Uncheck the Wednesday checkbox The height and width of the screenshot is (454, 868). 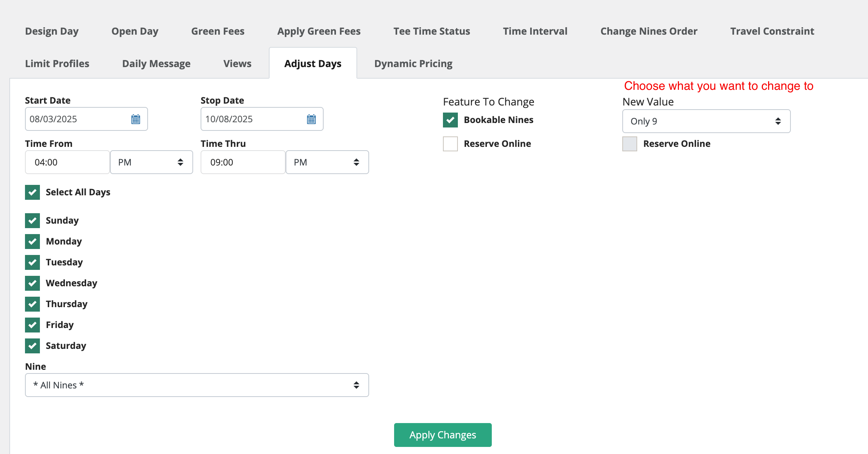32,283
